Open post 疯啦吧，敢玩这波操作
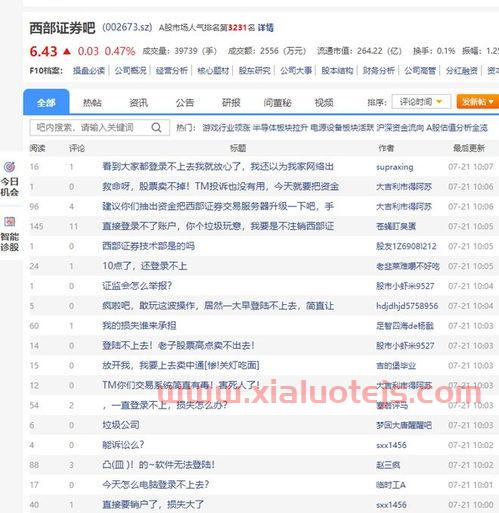 (x=218, y=306)
